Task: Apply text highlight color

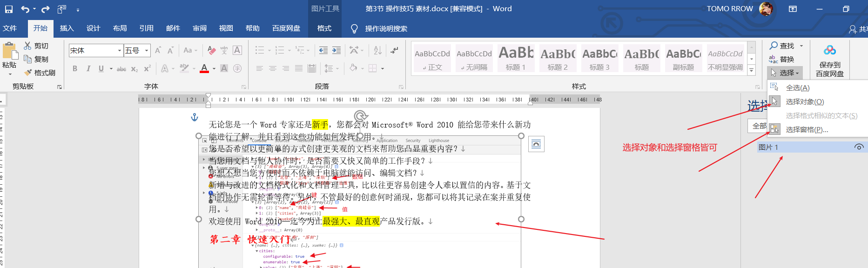Action: coord(184,68)
